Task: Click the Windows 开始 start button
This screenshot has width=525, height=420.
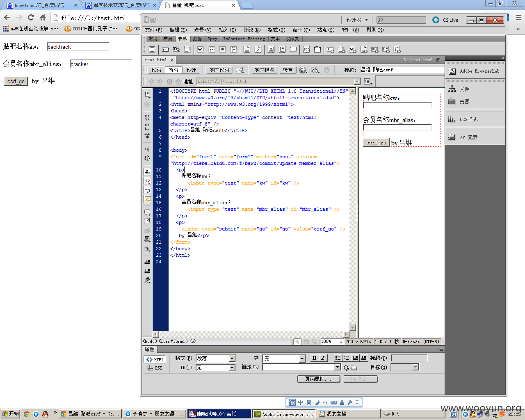Action: click(10, 414)
